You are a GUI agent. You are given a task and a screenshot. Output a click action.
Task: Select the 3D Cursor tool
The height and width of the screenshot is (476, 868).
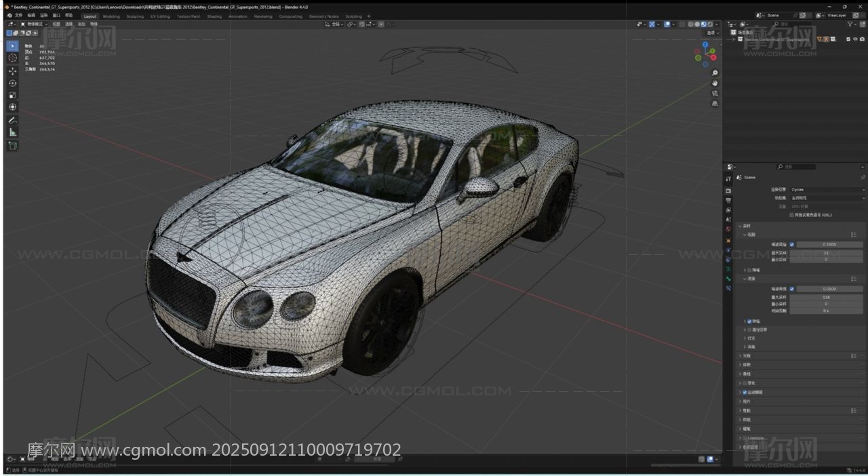pyautogui.click(x=12, y=58)
